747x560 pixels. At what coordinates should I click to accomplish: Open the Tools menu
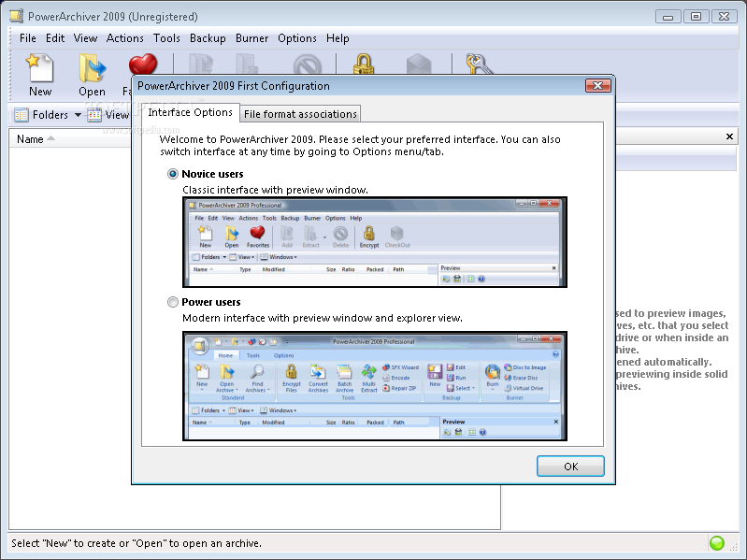click(x=166, y=38)
